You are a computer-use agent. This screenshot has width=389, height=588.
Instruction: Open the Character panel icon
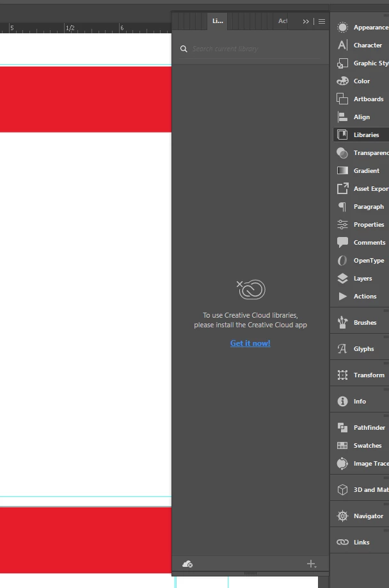point(342,45)
